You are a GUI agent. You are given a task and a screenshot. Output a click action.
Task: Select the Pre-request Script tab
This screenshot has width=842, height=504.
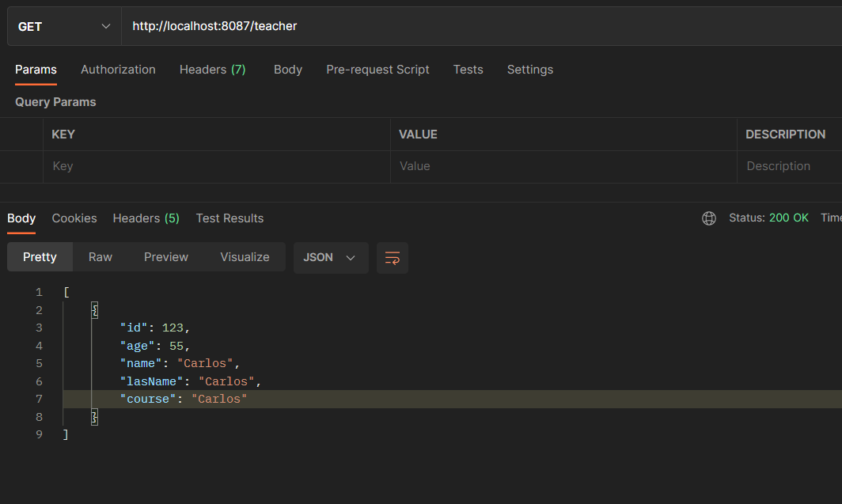[x=377, y=70]
